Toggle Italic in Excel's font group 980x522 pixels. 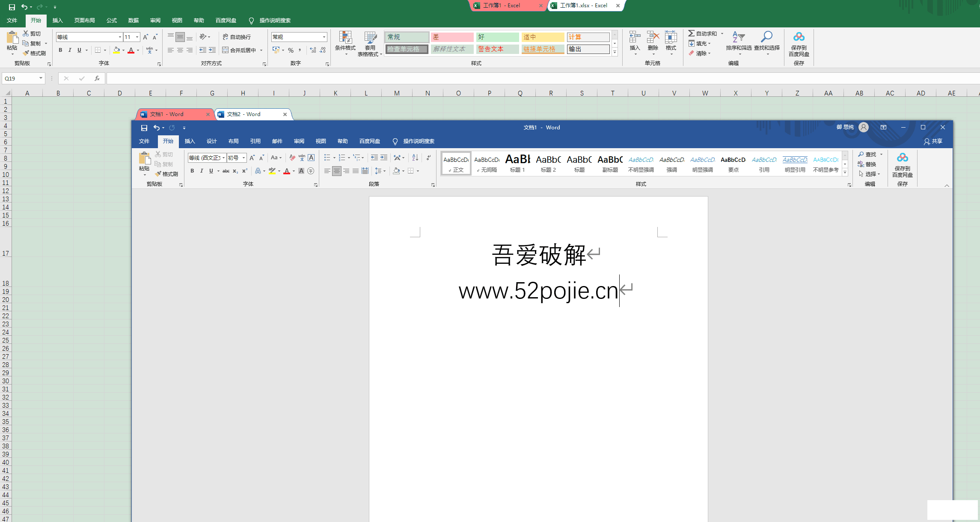tap(70, 50)
